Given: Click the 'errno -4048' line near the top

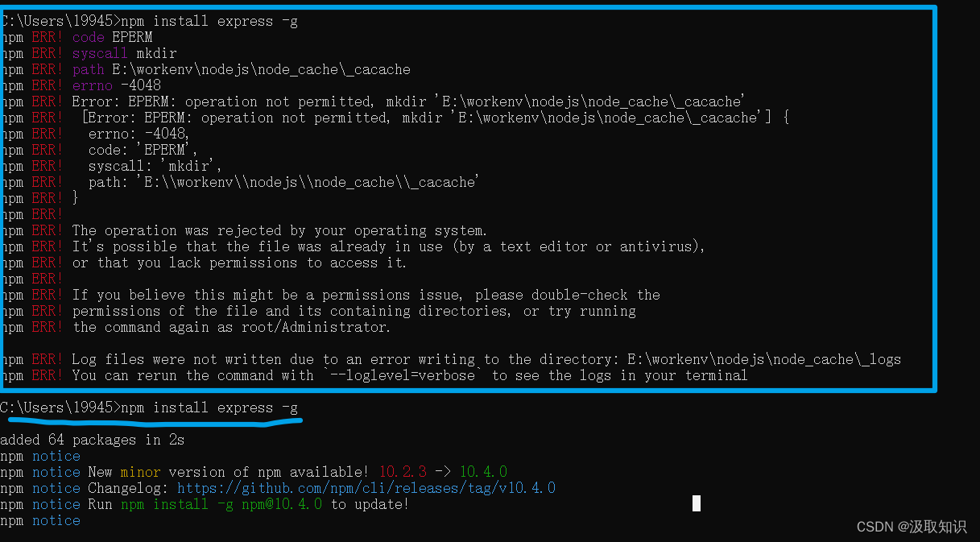Looking at the screenshot, I should coord(116,85).
